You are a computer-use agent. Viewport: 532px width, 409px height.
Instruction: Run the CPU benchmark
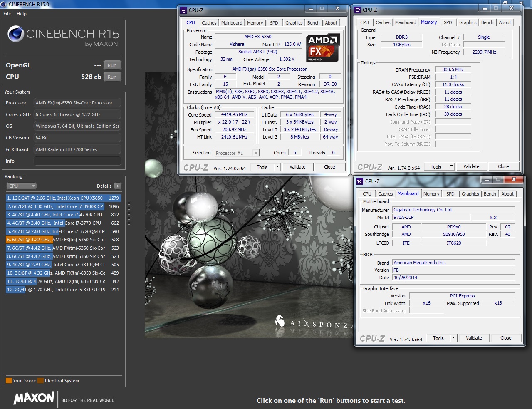112,77
